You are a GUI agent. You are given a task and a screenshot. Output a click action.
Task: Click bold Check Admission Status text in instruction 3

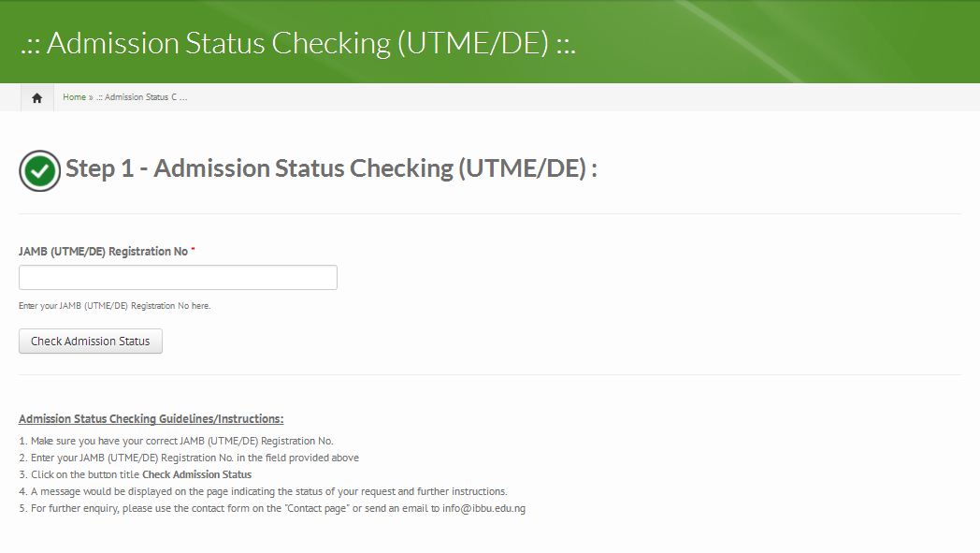[x=196, y=474]
